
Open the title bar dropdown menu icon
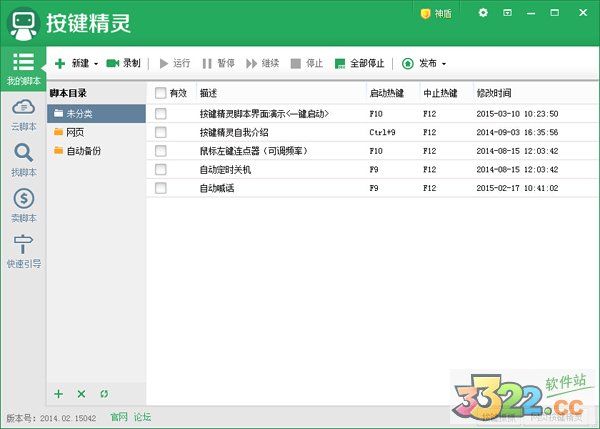tap(507, 13)
